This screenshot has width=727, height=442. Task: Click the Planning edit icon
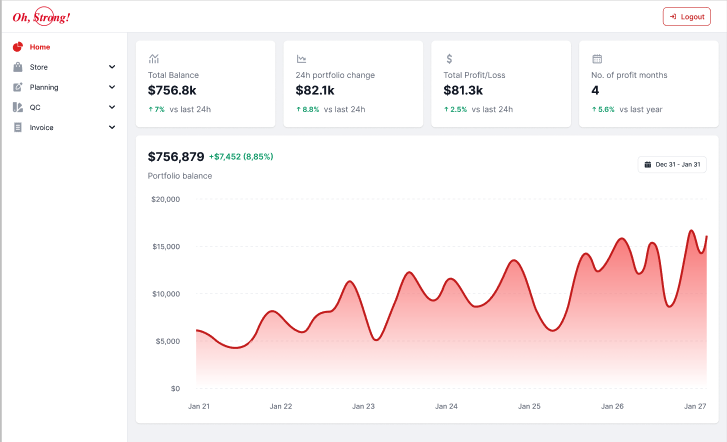tap(18, 87)
